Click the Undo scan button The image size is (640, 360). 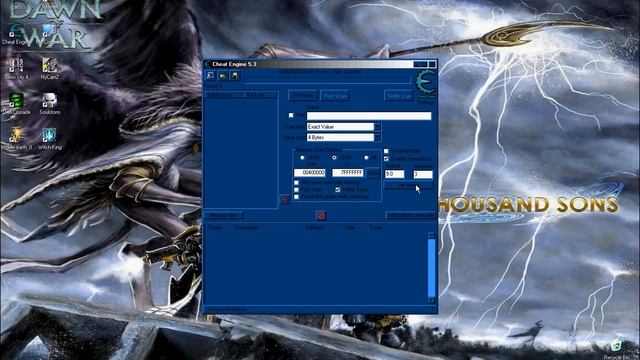[399, 96]
